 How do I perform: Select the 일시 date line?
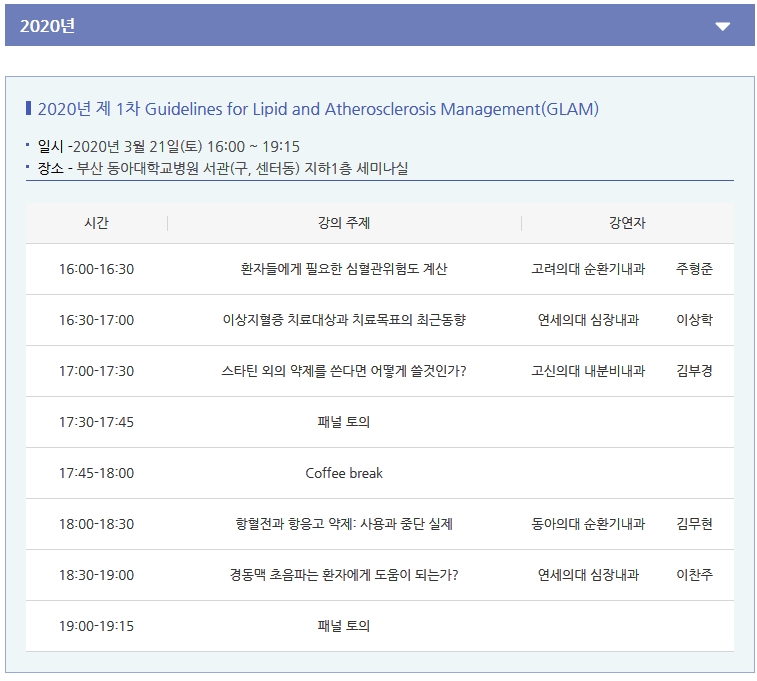pyautogui.click(x=168, y=146)
